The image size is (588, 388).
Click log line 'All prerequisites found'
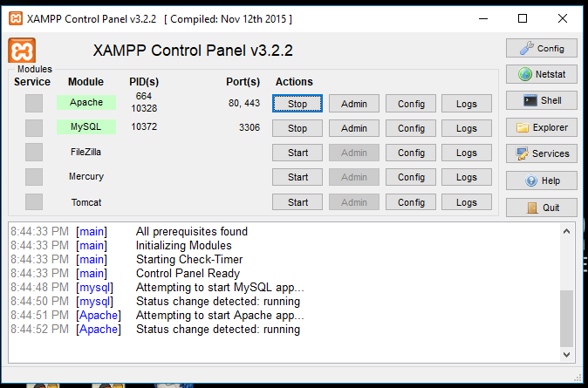pyautogui.click(x=192, y=232)
